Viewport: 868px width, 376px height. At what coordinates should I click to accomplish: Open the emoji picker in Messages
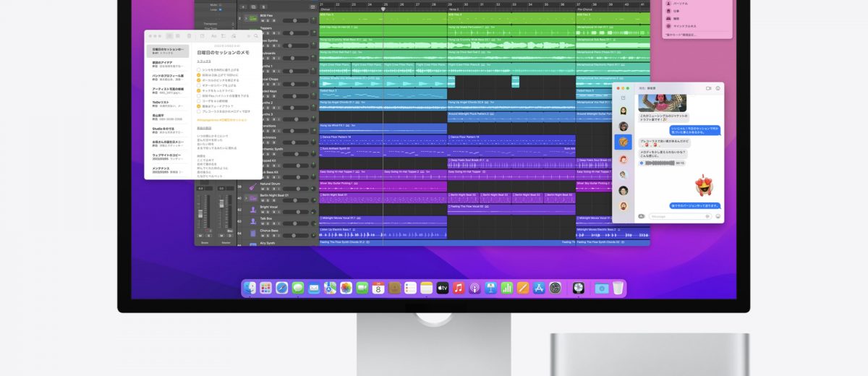718,215
